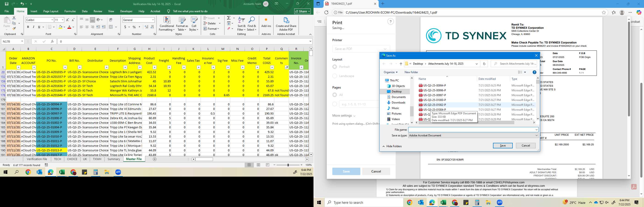Click AutoSum sigma icon
This screenshot has height=207, width=644.
tap(229, 18)
